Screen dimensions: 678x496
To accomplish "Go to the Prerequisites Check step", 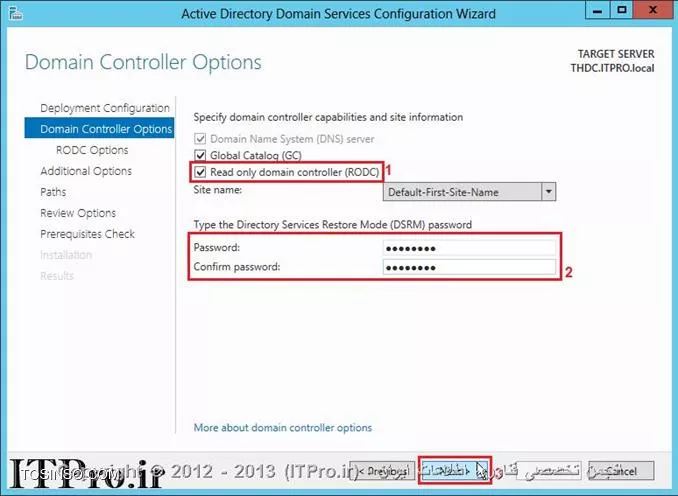I will [87, 234].
